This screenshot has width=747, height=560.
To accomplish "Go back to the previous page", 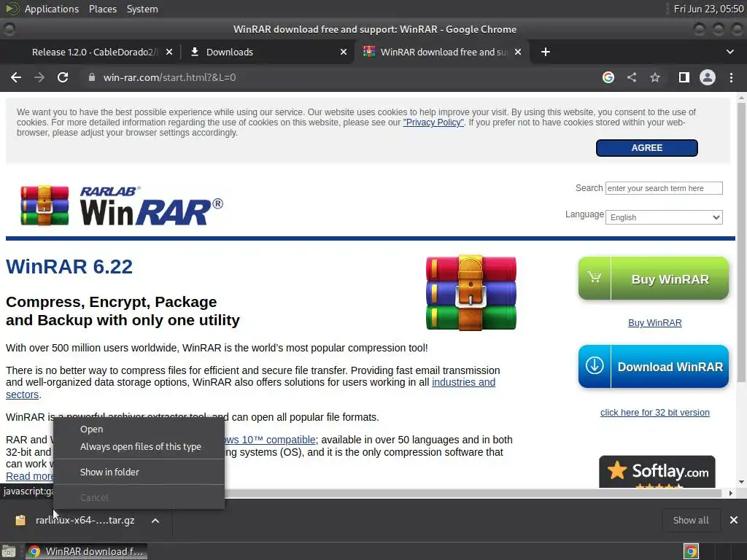I will [x=16, y=77].
